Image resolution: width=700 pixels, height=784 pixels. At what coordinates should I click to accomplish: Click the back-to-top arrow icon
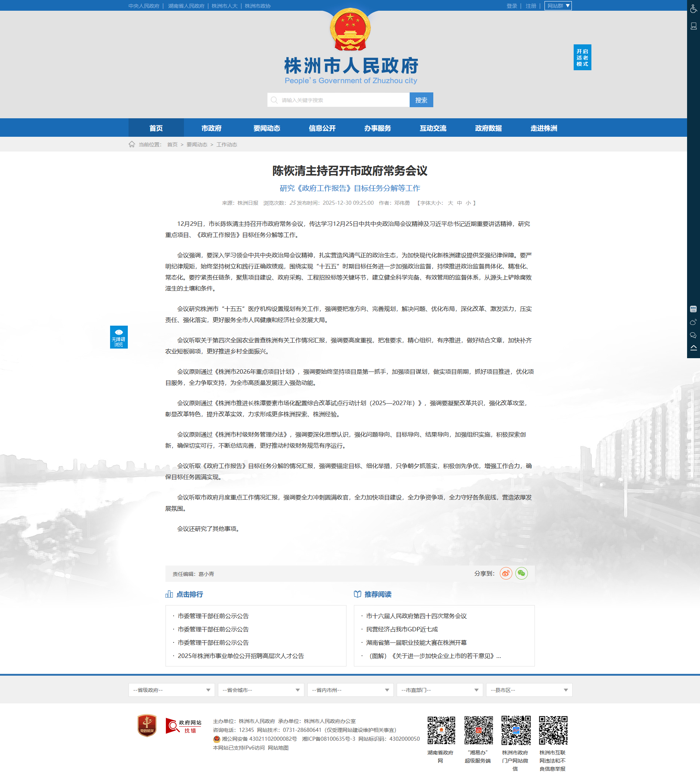tap(693, 348)
